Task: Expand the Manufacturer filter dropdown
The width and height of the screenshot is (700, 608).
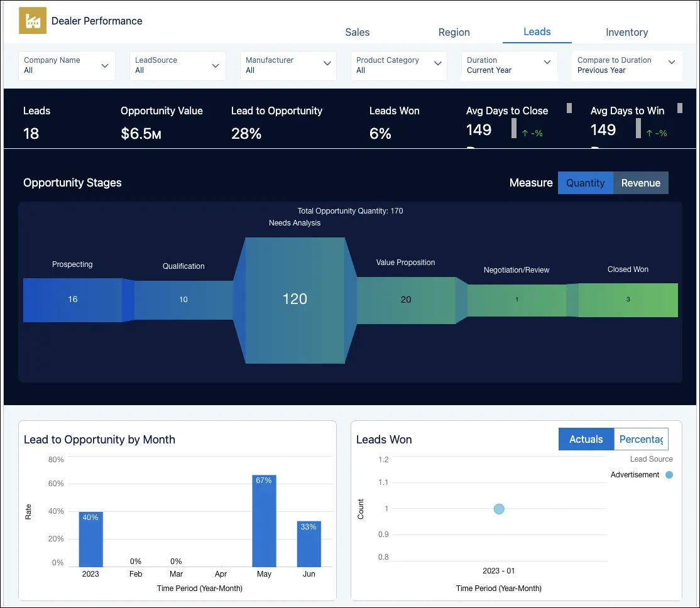Action: coord(288,65)
